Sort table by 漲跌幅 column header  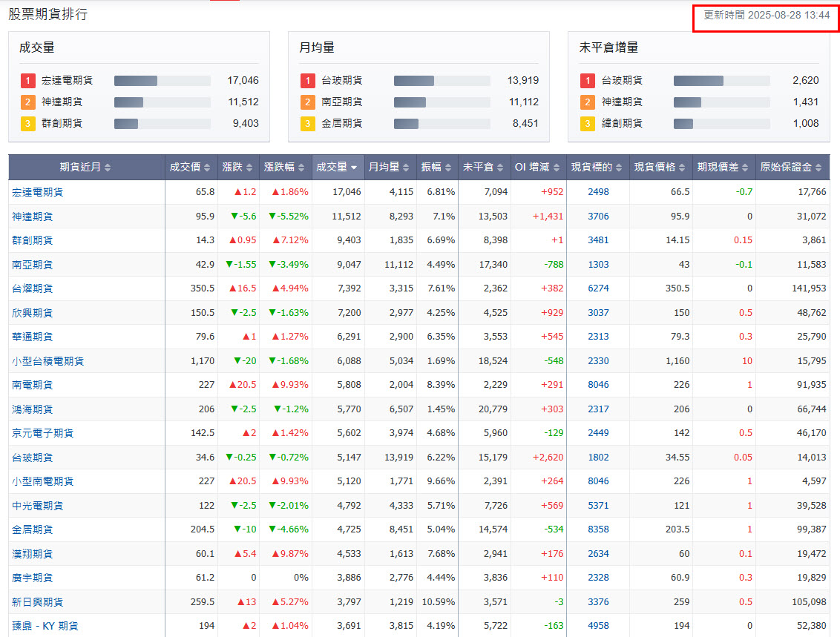tap(285, 168)
